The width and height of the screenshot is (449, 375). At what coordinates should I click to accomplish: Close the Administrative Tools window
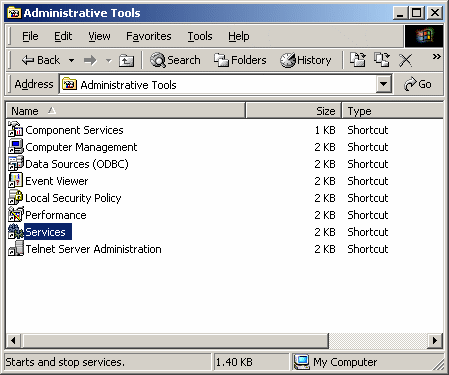pyautogui.click(x=435, y=13)
